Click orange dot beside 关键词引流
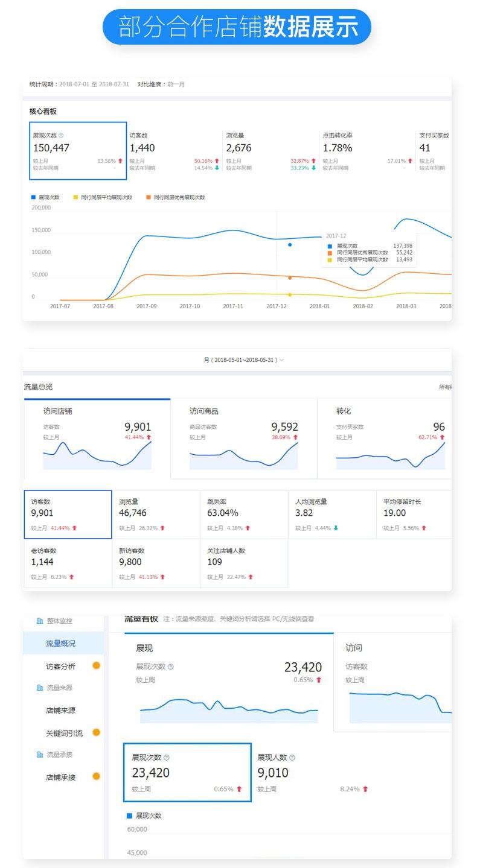 96,733
